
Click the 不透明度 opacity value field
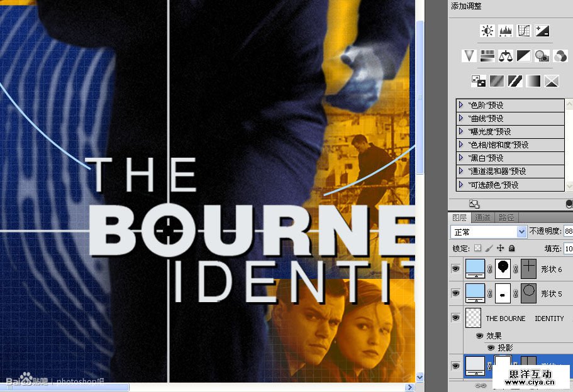(x=568, y=231)
